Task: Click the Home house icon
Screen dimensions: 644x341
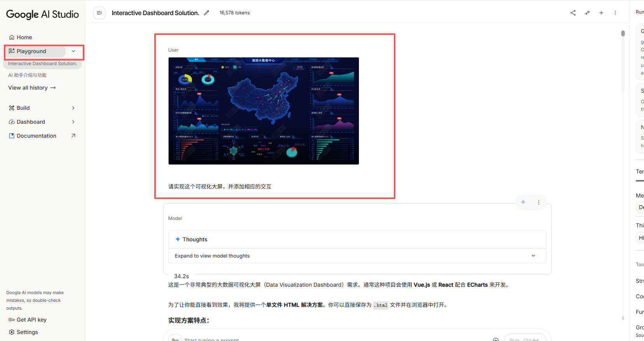Action: click(x=12, y=37)
